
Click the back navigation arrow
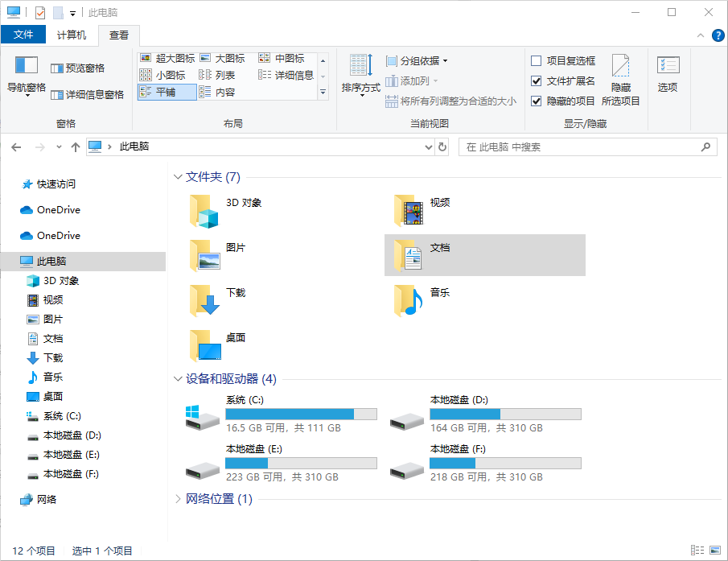click(16, 146)
